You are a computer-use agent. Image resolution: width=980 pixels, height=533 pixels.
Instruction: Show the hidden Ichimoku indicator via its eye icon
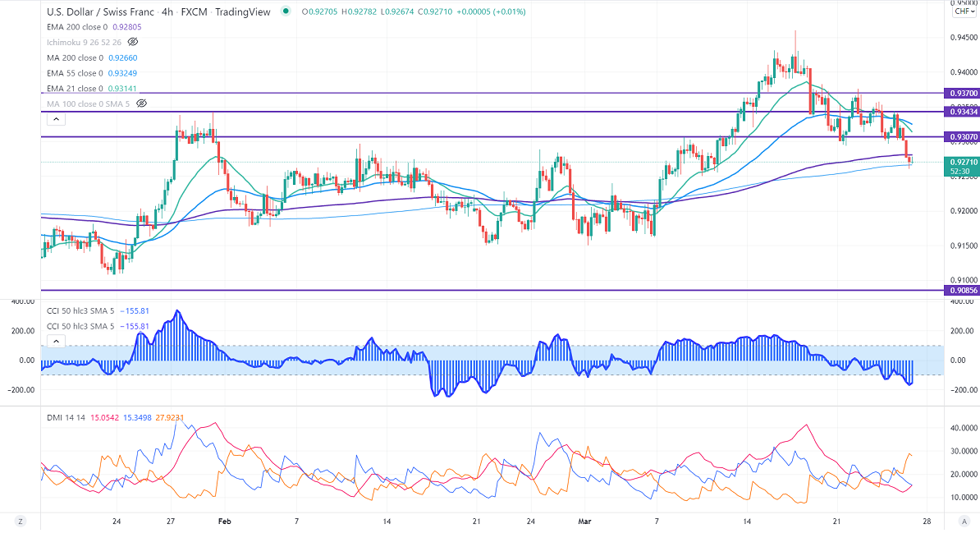click(x=132, y=42)
